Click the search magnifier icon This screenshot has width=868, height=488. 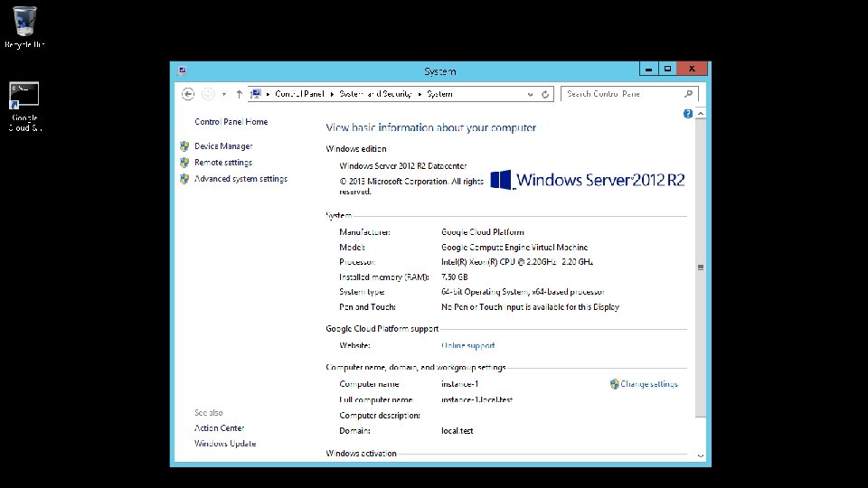click(689, 94)
